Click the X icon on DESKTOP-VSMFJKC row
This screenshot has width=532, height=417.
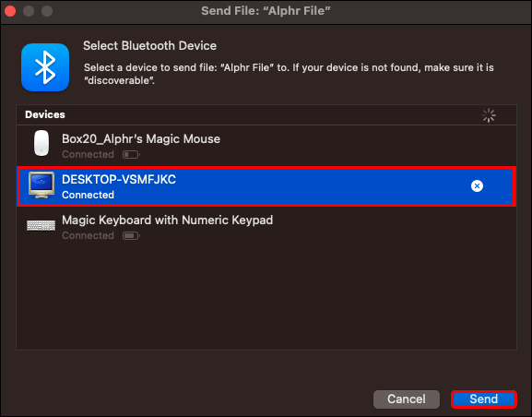pos(477,185)
